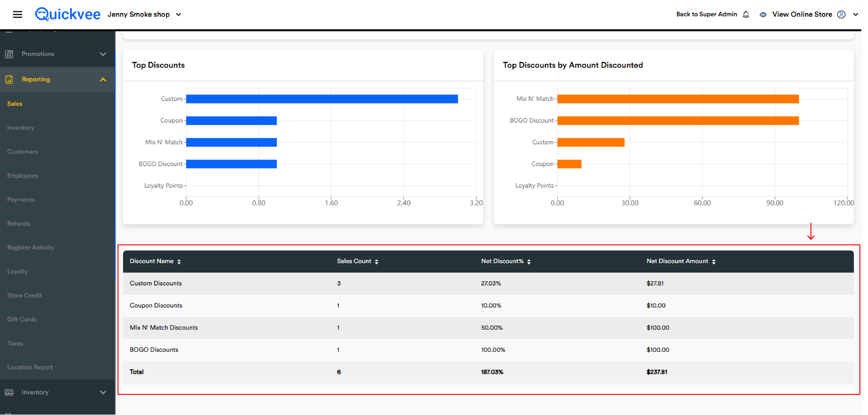Click the blue Custom bar in Top Discounts
This screenshot has height=415, width=868.
[322, 99]
